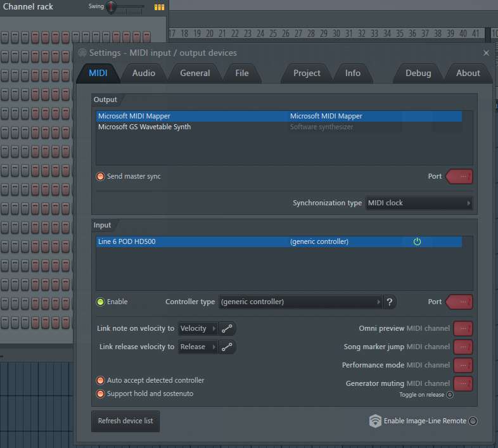498x448 pixels.
Task: Click the velocity link curve icon
Action: (x=227, y=328)
